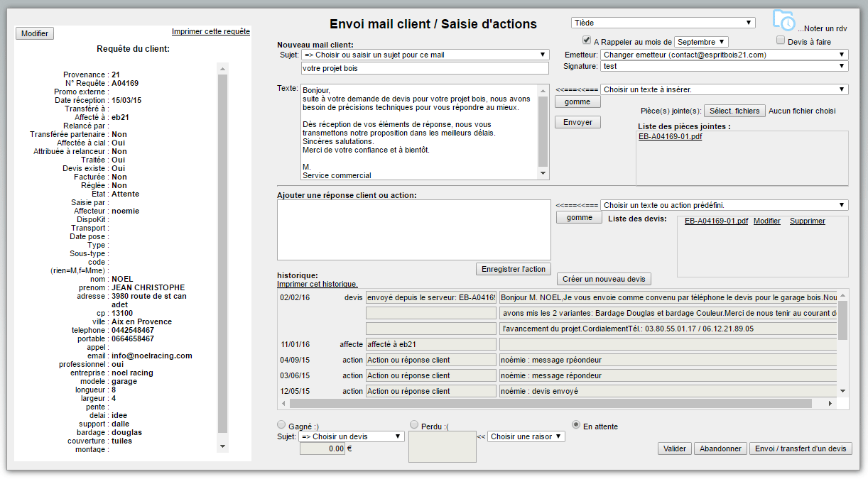Click the Envoyer button
The height and width of the screenshot is (479, 868).
(577, 122)
